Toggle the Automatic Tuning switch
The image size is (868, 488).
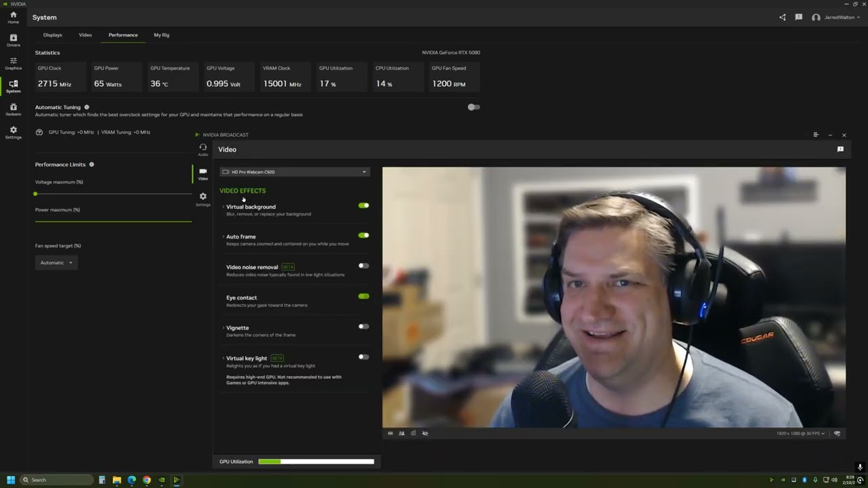pos(473,107)
